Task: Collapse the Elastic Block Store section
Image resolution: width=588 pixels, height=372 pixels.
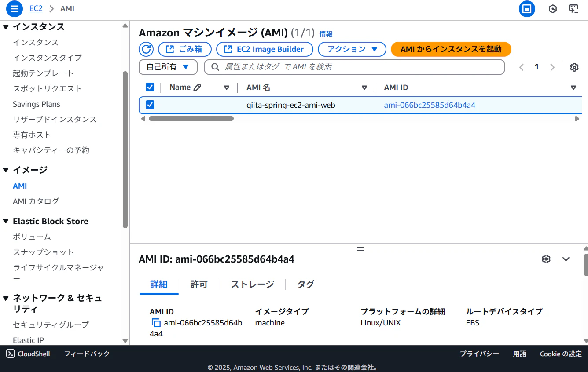Action: click(6, 222)
